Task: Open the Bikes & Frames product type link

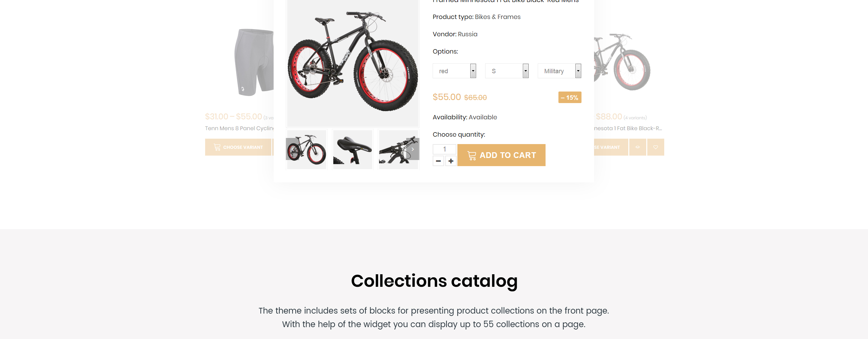Action: [497, 17]
